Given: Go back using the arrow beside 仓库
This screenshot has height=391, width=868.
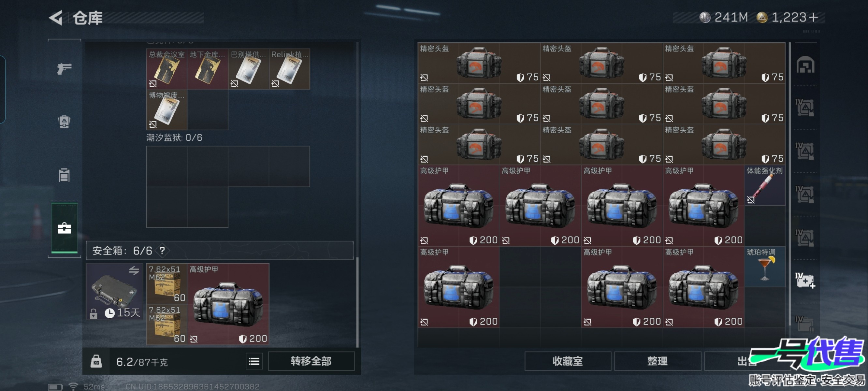Looking at the screenshot, I should [56, 18].
